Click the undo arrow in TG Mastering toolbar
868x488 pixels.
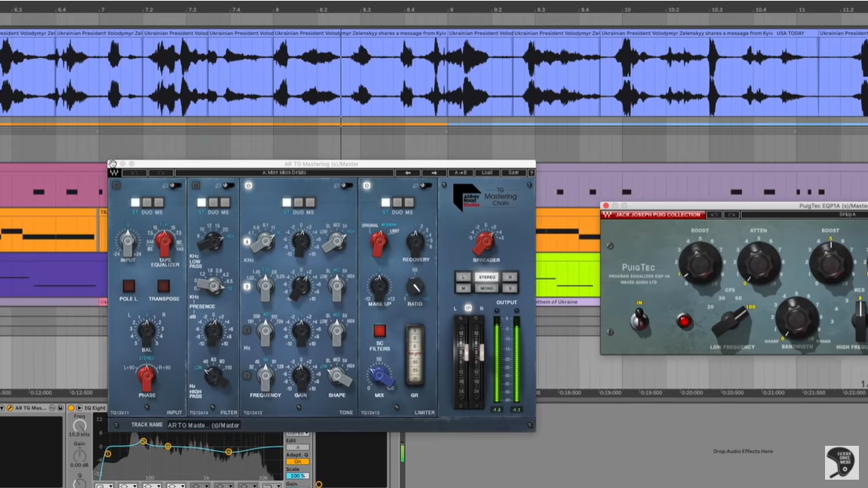[x=134, y=173]
